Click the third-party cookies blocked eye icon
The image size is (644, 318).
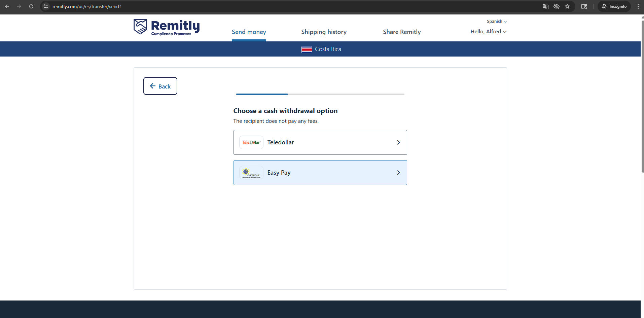pyautogui.click(x=557, y=6)
